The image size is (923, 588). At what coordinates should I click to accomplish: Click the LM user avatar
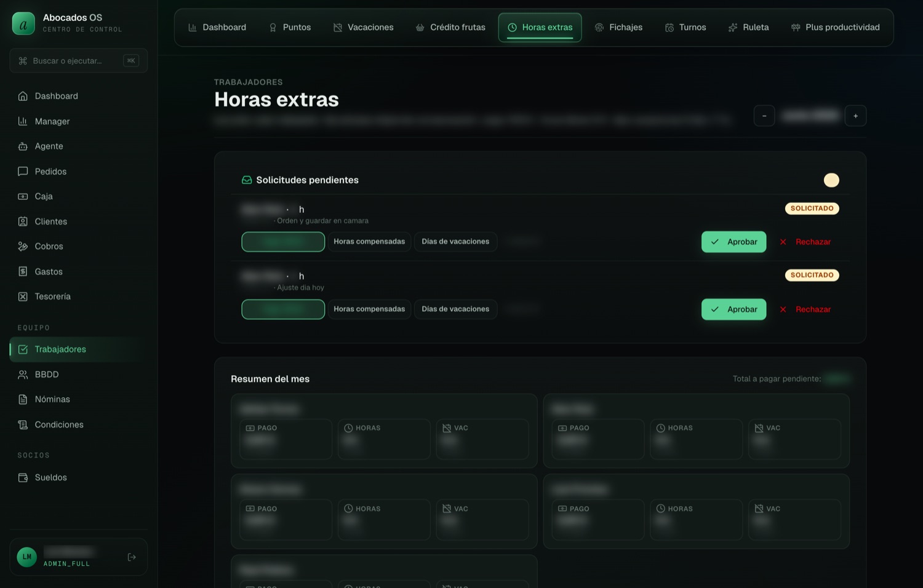coord(27,557)
